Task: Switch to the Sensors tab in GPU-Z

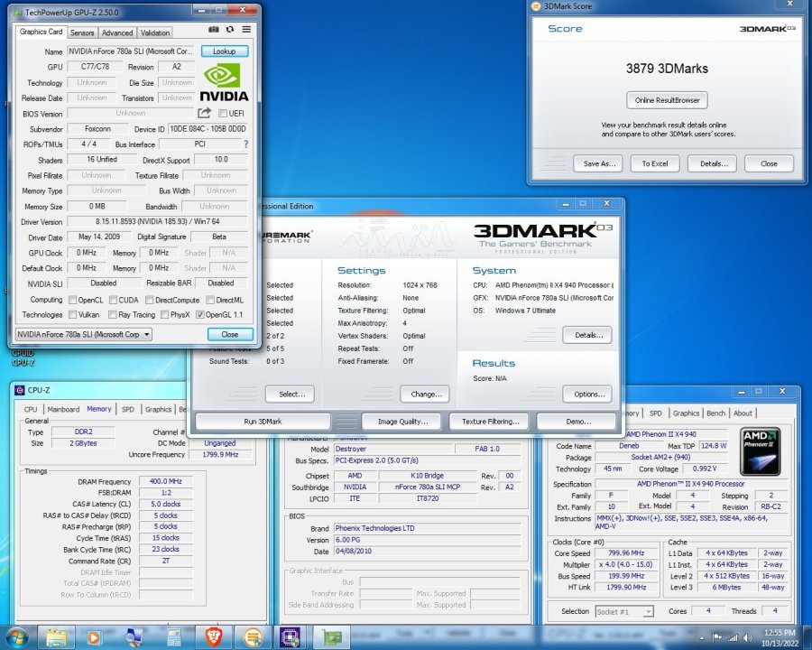Action: click(x=82, y=32)
